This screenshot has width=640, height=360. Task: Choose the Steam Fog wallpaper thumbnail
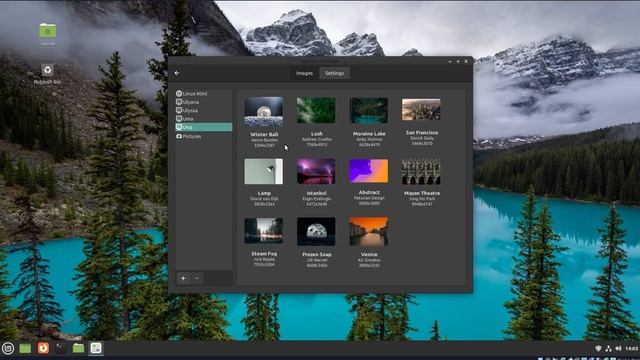point(264,231)
